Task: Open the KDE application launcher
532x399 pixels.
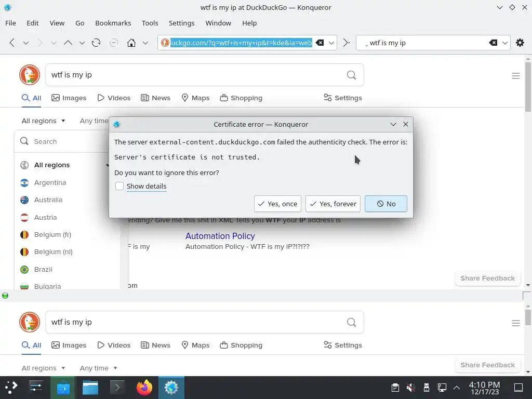Action: coord(11,387)
